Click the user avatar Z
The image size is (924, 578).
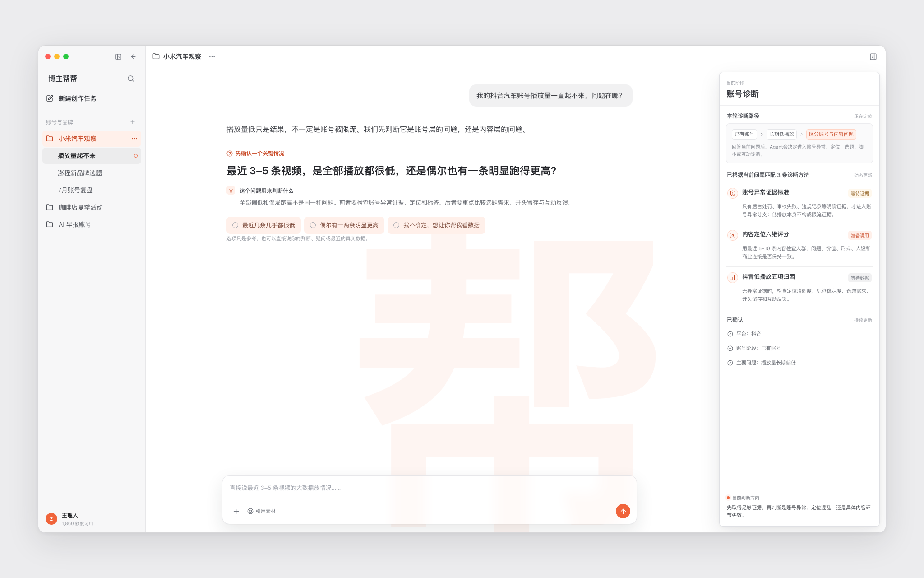click(51, 519)
